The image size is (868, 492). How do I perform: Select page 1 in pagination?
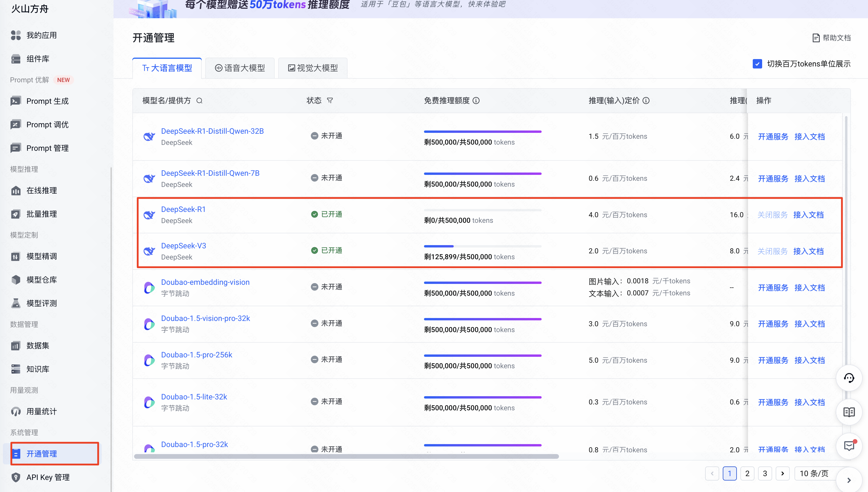click(730, 473)
